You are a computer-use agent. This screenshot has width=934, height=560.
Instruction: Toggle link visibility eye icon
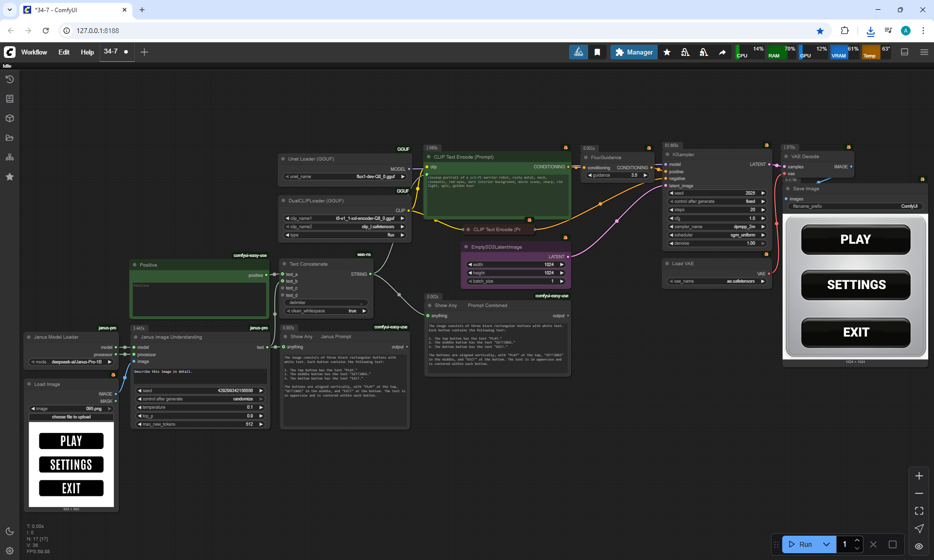919,546
